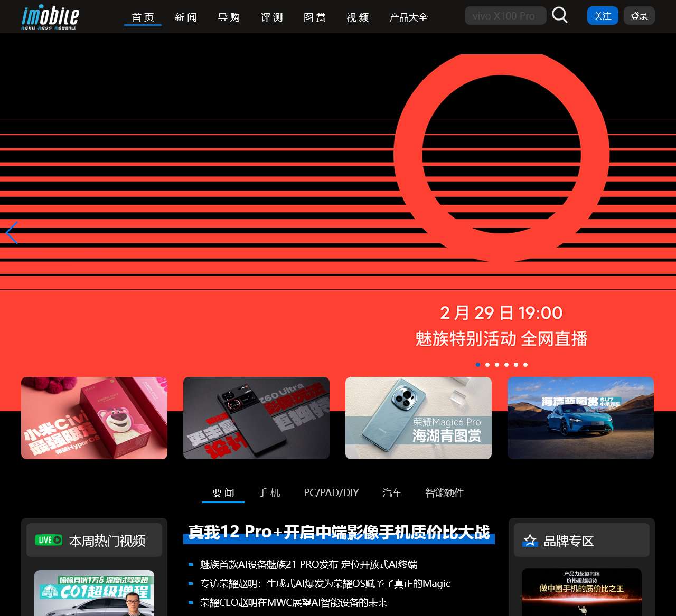Open the 小米Civi thumbnail card
Image resolution: width=676 pixels, height=616 pixels.
(x=94, y=418)
